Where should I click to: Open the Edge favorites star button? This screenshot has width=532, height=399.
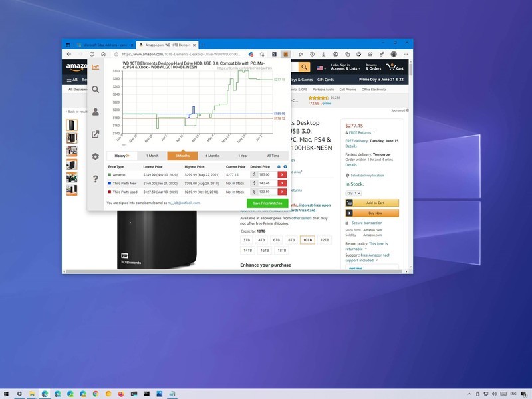point(301,54)
